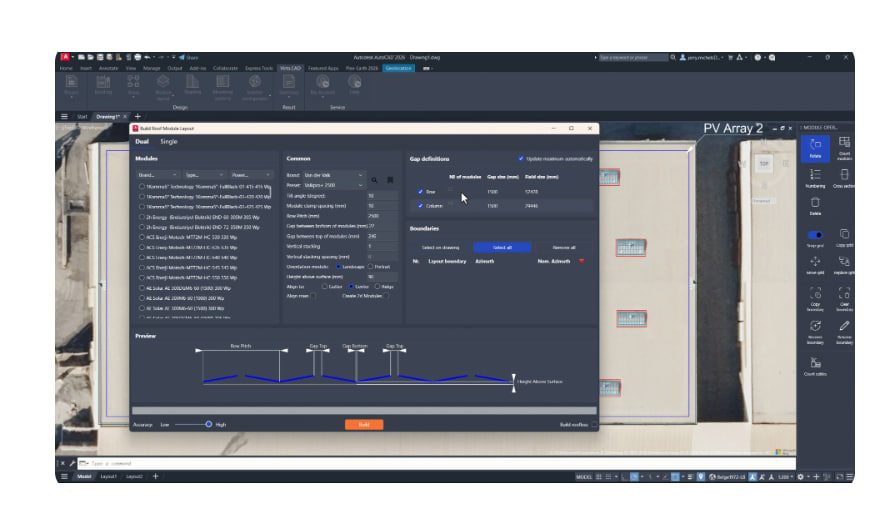Open the Valkpro+ system dropdown
The image size is (887, 512).
pyautogui.click(x=333, y=185)
